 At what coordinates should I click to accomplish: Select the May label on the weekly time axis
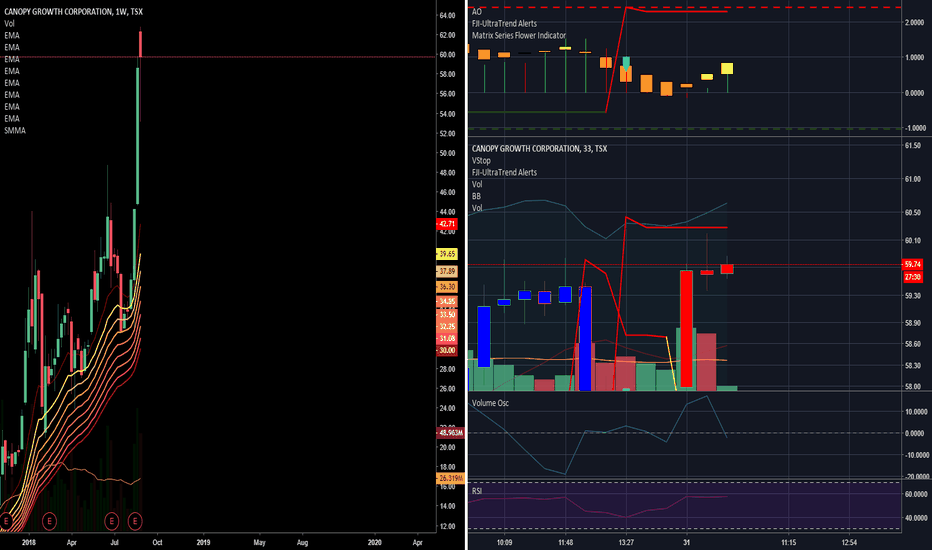click(x=259, y=542)
